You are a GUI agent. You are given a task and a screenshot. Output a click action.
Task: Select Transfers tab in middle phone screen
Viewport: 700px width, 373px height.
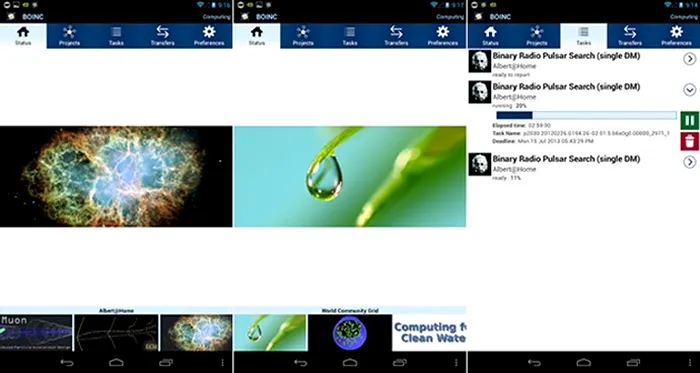tap(396, 36)
